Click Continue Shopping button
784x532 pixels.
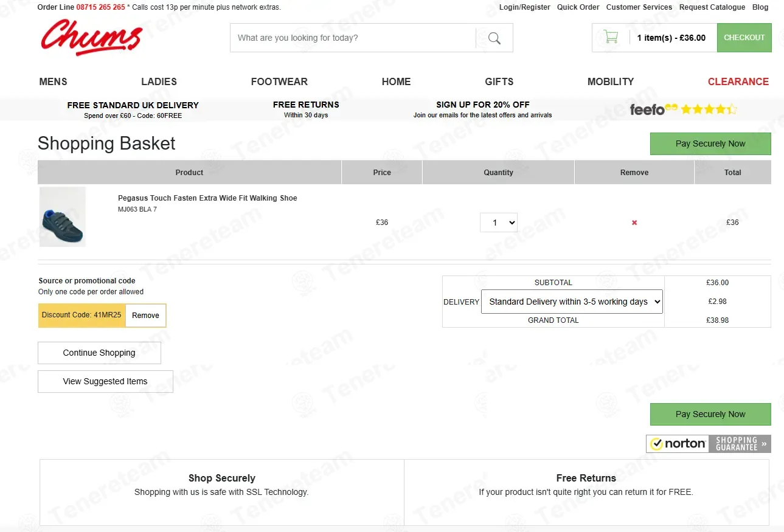tap(99, 353)
